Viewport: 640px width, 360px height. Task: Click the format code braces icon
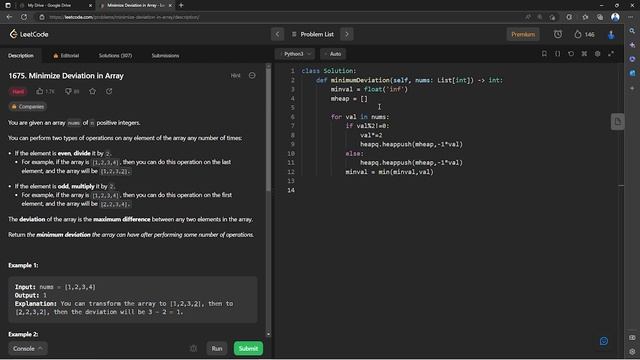(x=558, y=54)
